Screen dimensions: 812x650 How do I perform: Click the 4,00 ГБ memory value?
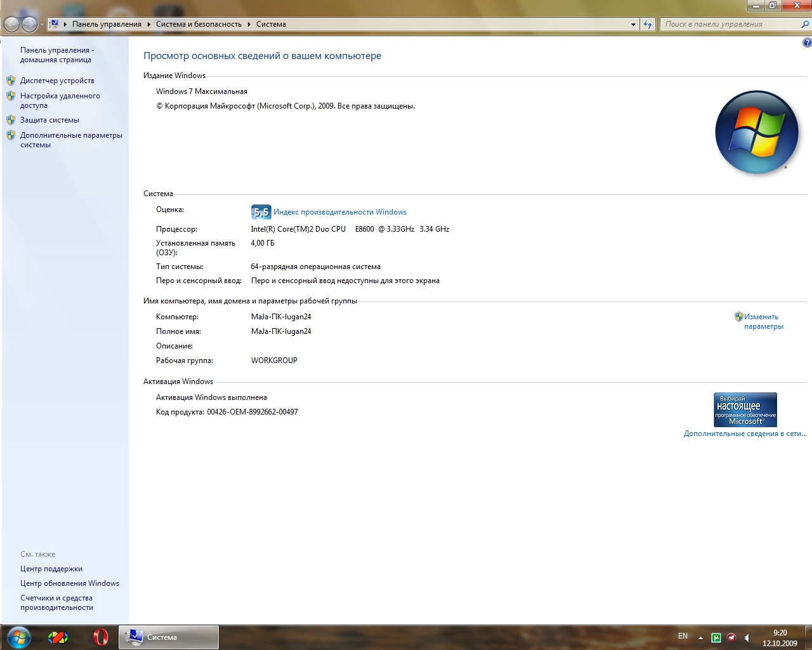(x=263, y=243)
